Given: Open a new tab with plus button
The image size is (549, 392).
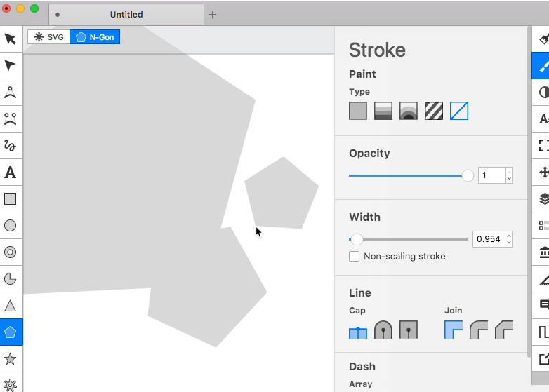Looking at the screenshot, I should 213,15.
